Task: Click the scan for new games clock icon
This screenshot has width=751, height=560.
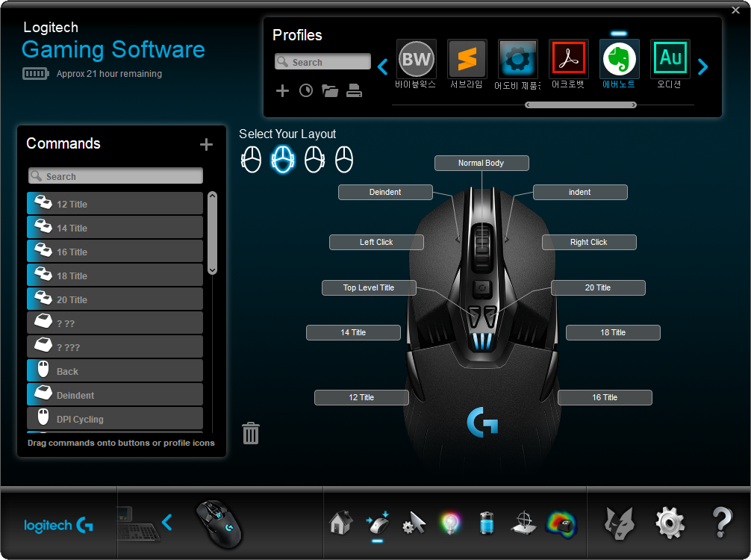Action: (x=306, y=91)
